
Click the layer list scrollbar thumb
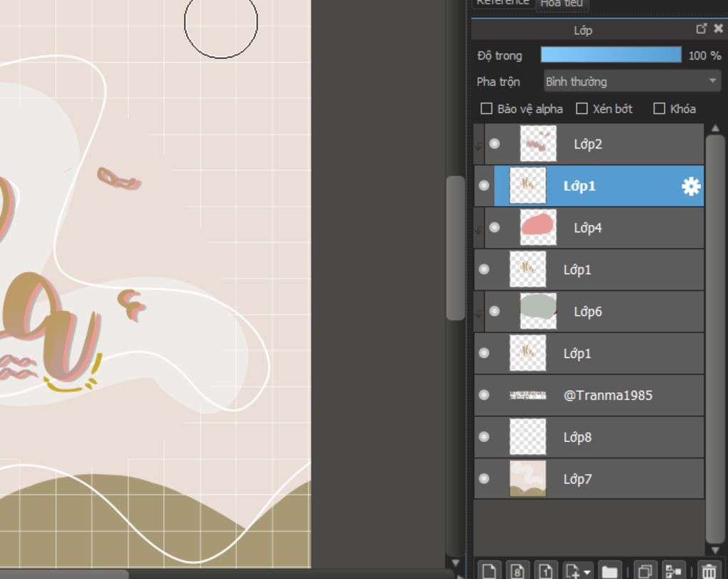[715, 339]
